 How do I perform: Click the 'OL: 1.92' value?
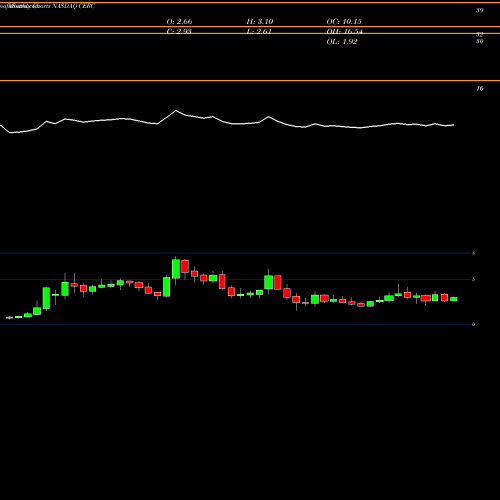point(342,42)
